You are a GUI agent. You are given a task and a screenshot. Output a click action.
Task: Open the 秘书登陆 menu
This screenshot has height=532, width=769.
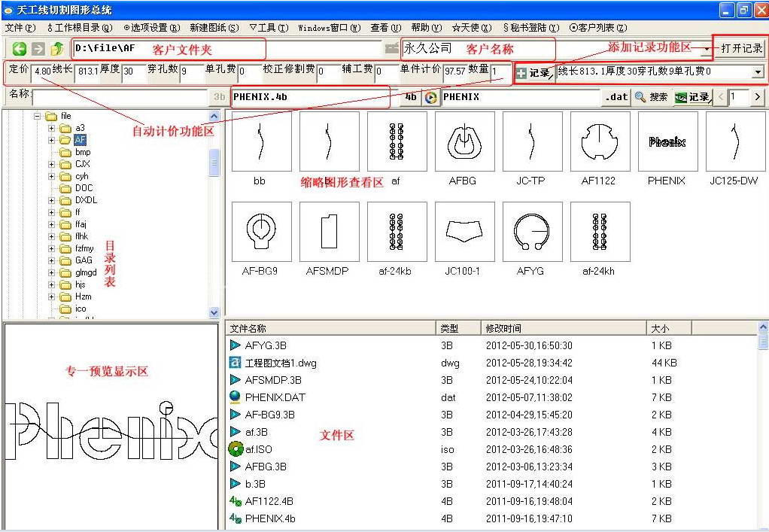tap(530, 27)
